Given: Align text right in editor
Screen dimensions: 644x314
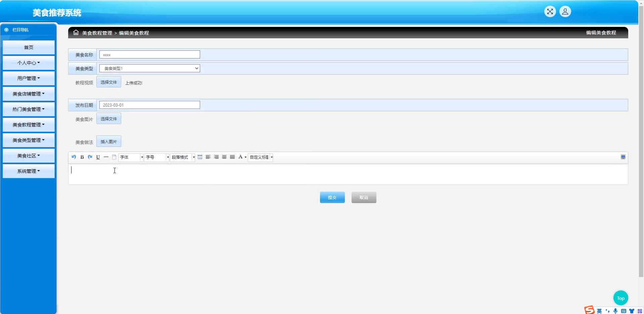Looking at the screenshot, I should click(x=216, y=157).
